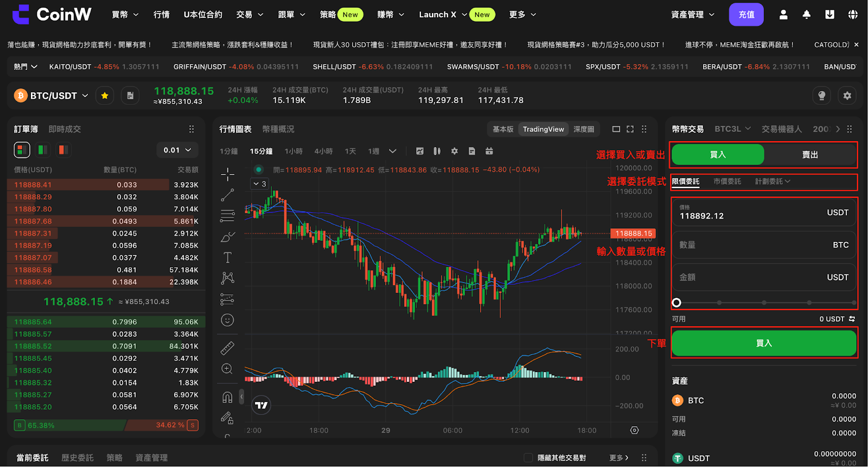Viewport: 868px width, 467px height.
Task: Select the crosshair cursor tool
Action: [x=228, y=174]
